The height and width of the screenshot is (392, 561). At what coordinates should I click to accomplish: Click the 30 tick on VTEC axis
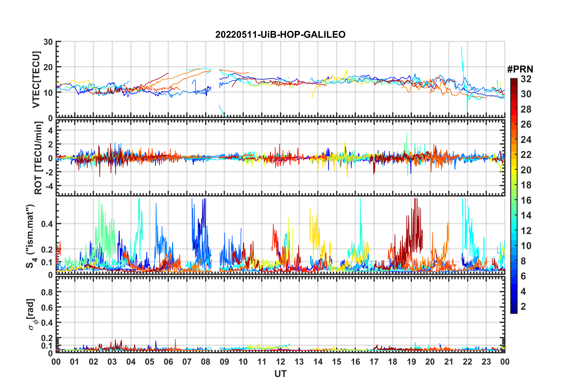click(48, 42)
